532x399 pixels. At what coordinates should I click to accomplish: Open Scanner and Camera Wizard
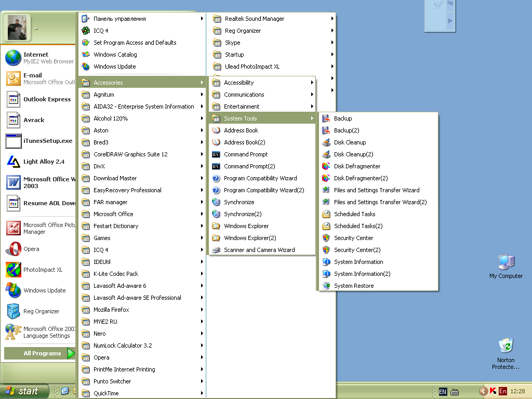(262, 250)
